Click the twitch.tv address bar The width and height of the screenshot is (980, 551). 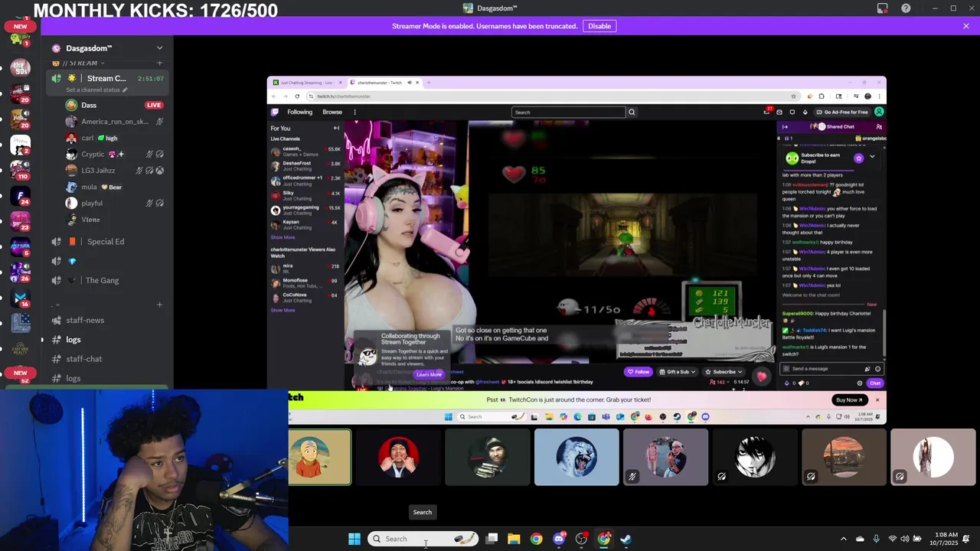(551, 96)
